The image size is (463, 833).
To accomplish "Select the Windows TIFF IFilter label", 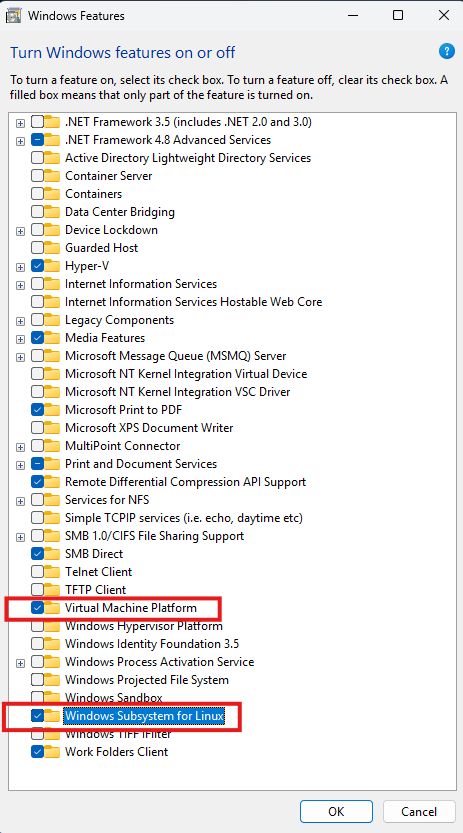I will click(x=118, y=735).
